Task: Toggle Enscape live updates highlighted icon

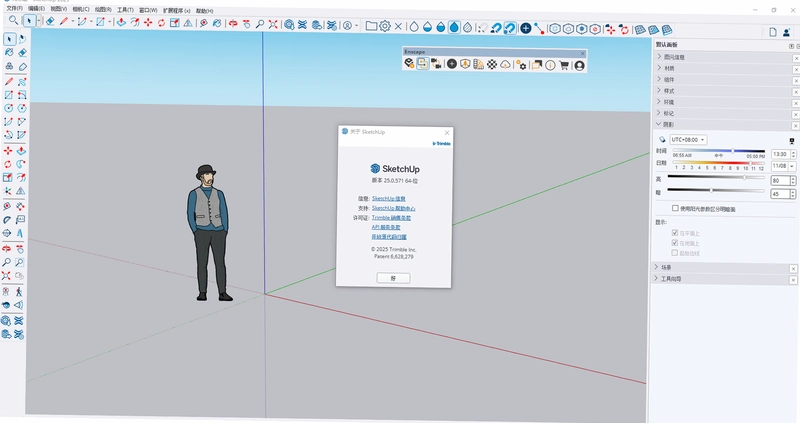Action: point(422,63)
